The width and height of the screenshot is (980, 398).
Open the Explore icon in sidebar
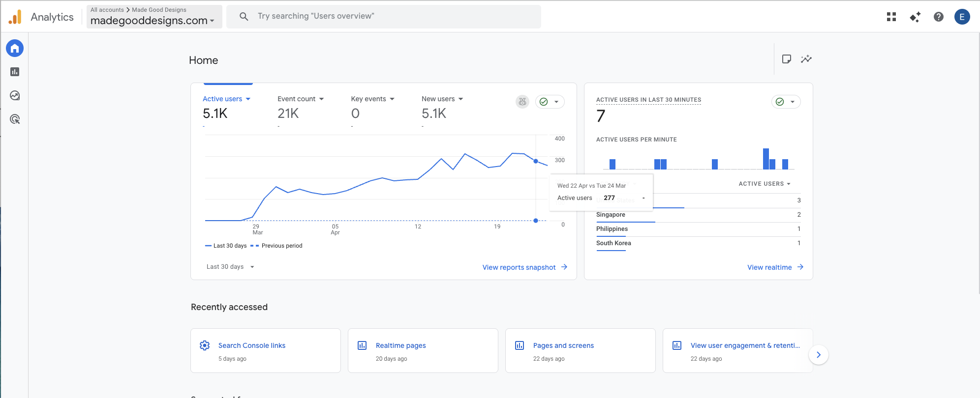pos(15,95)
